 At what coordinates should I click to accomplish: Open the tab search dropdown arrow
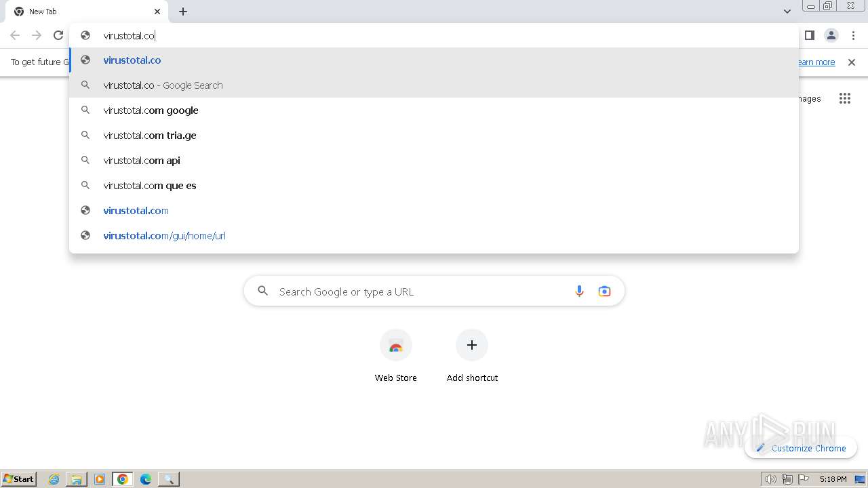click(787, 12)
